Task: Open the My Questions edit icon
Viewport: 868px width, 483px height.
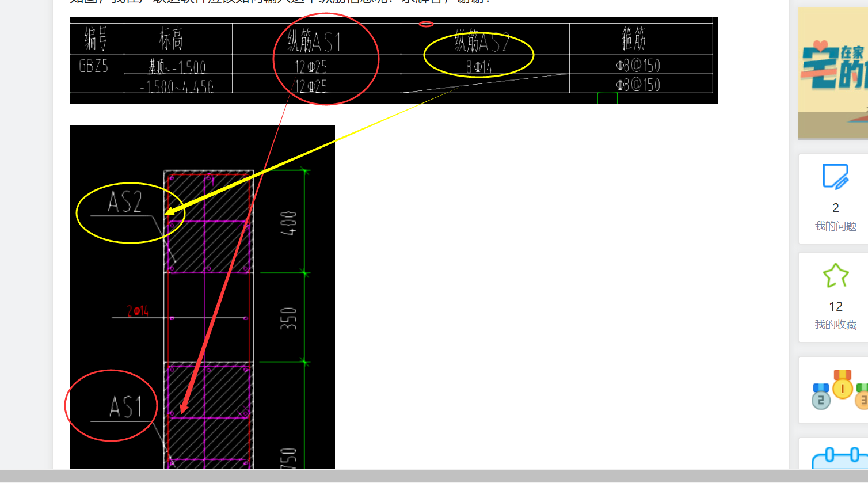Action: tap(835, 177)
